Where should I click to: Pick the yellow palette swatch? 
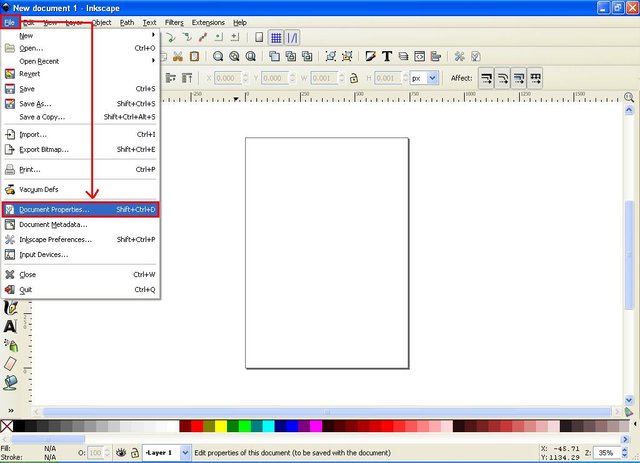pos(221,426)
